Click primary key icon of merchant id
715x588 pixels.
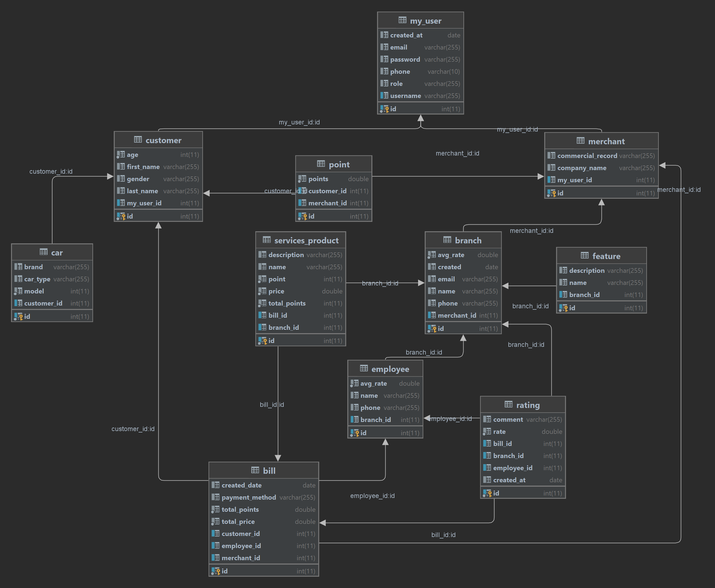[551, 193]
